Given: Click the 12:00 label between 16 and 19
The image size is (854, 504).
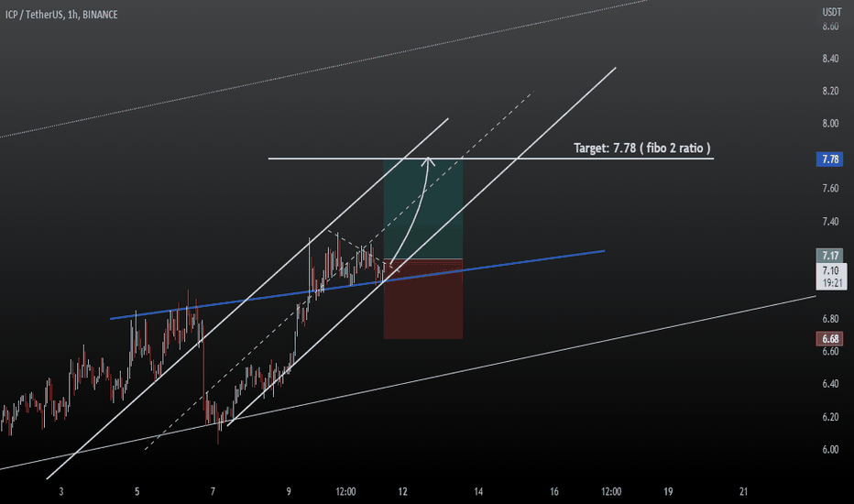Looking at the screenshot, I should 611,491.
